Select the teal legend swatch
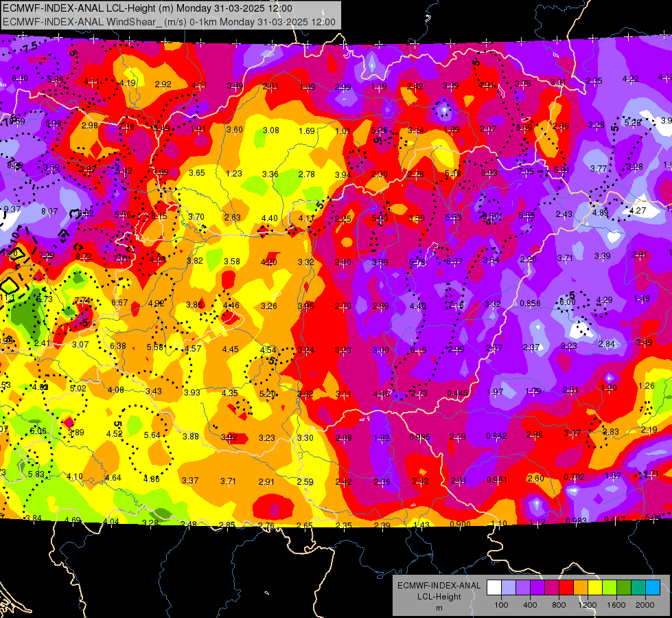This screenshot has height=618, width=672. pyautogui.click(x=638, y=588)
